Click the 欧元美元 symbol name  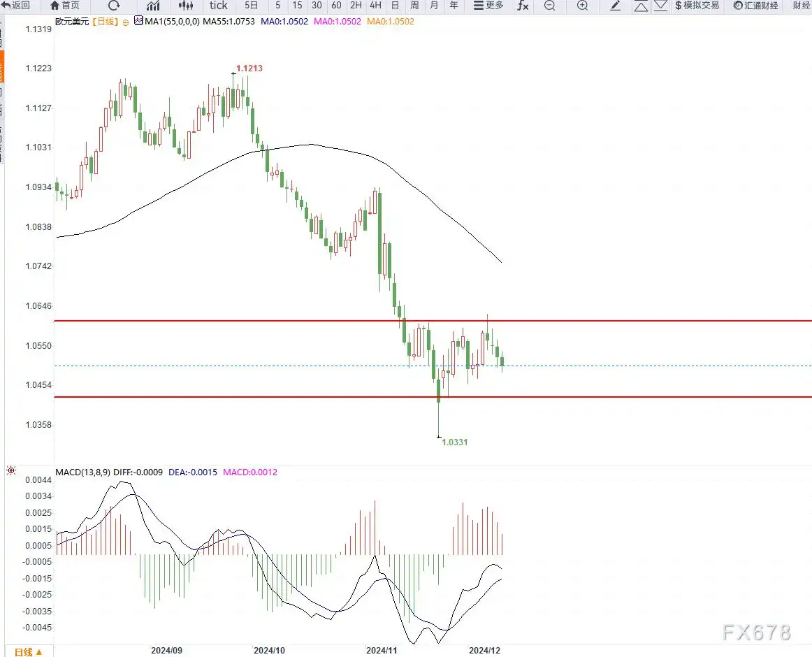[x=72, y=21]
